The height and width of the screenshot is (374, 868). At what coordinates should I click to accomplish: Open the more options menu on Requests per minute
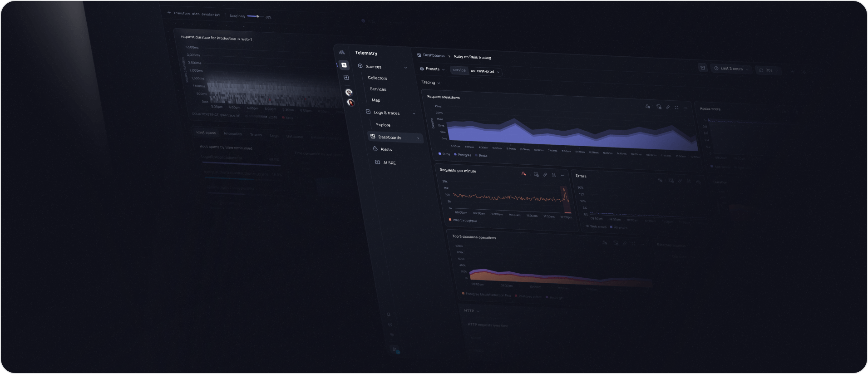(562, 175)
